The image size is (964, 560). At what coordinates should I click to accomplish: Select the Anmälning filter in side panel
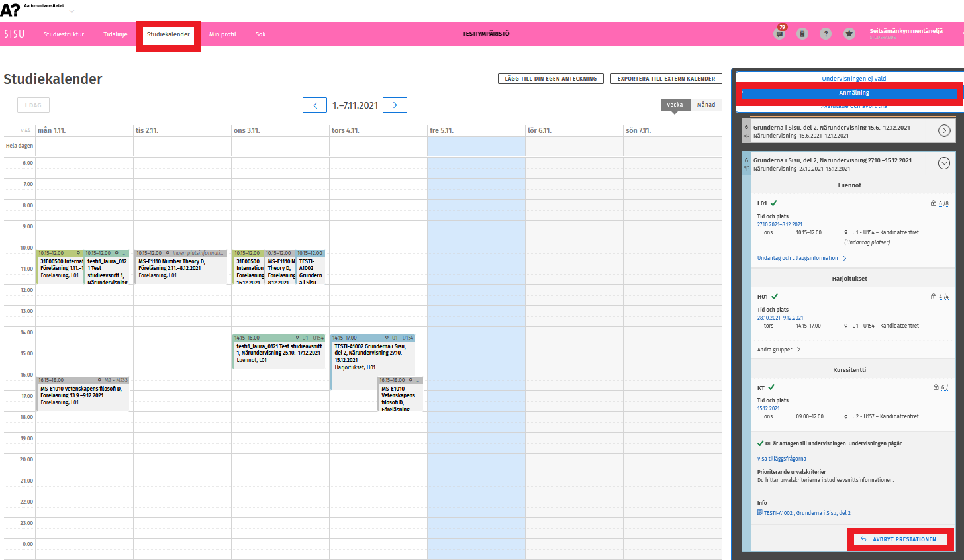853,93
